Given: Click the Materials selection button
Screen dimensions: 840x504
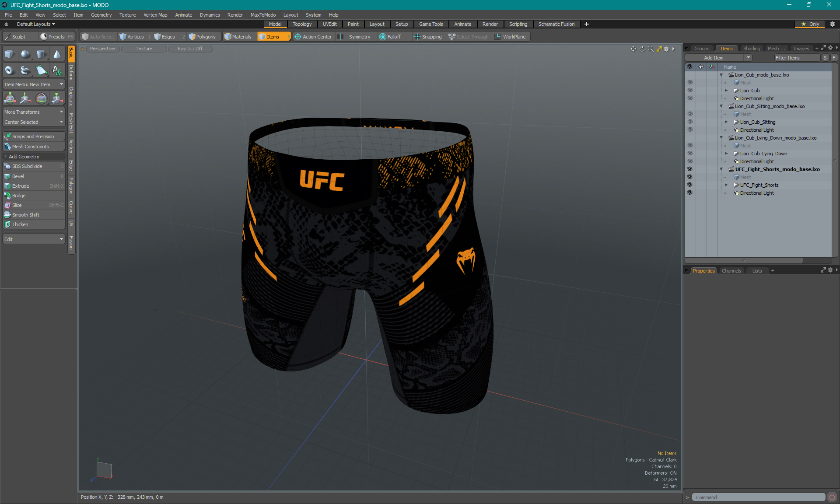Looking at the screenshot, I should [238, 37].
